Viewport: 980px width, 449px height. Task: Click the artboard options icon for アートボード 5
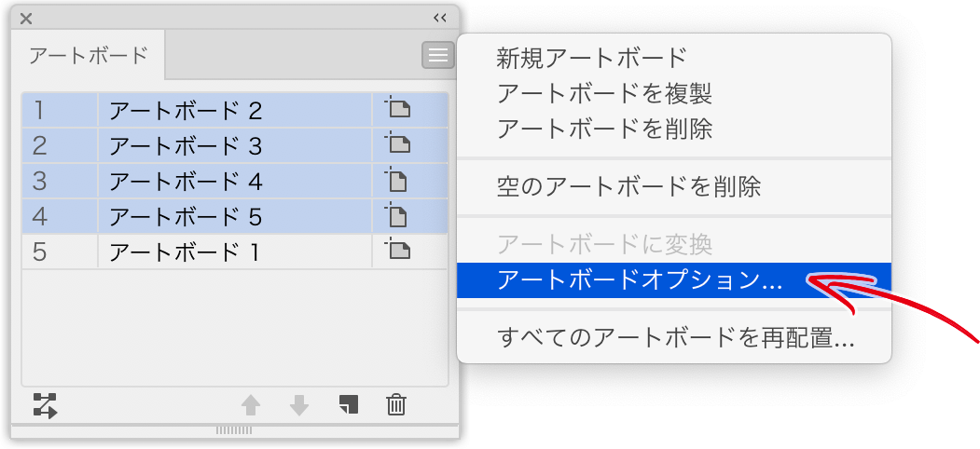tap(397, 216)
